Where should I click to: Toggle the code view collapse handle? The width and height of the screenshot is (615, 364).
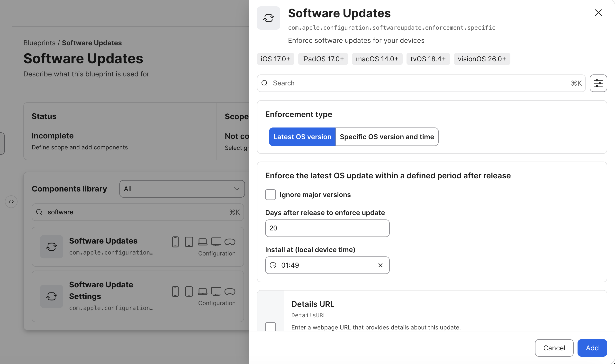coord(11,202)
